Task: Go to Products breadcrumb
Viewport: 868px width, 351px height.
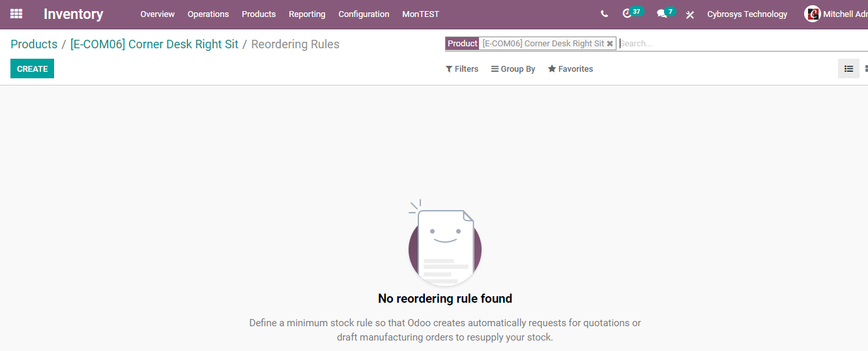Action: (34, 44)
